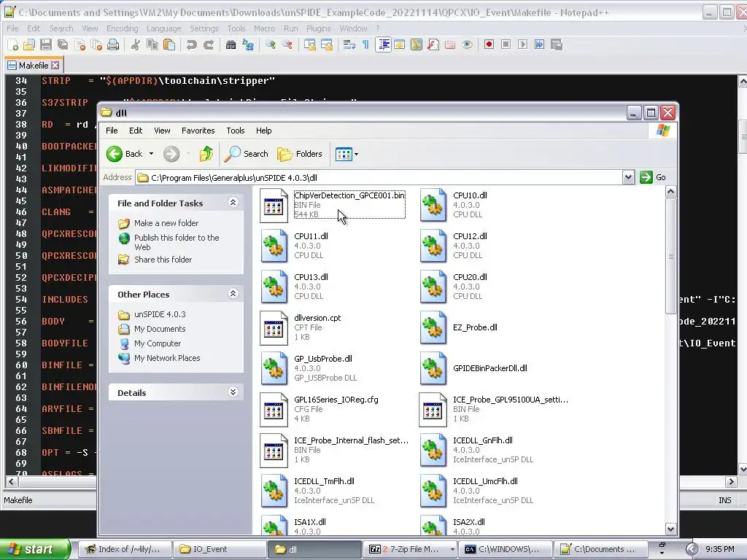The width and height of the screenshot is (747, 560).
Task: Open Language menu in Notepad++
Action: (x=164, y=28)
